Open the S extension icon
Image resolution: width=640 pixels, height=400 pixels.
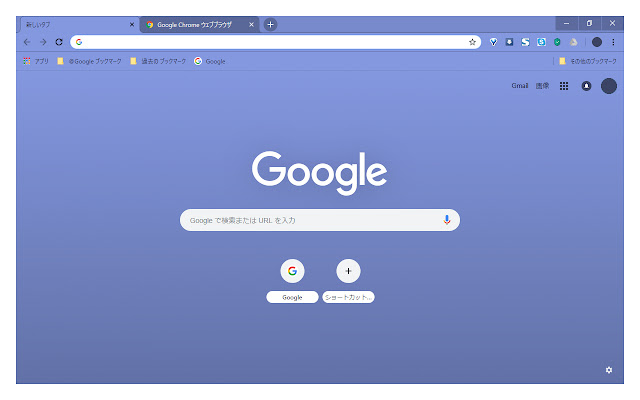525,42
